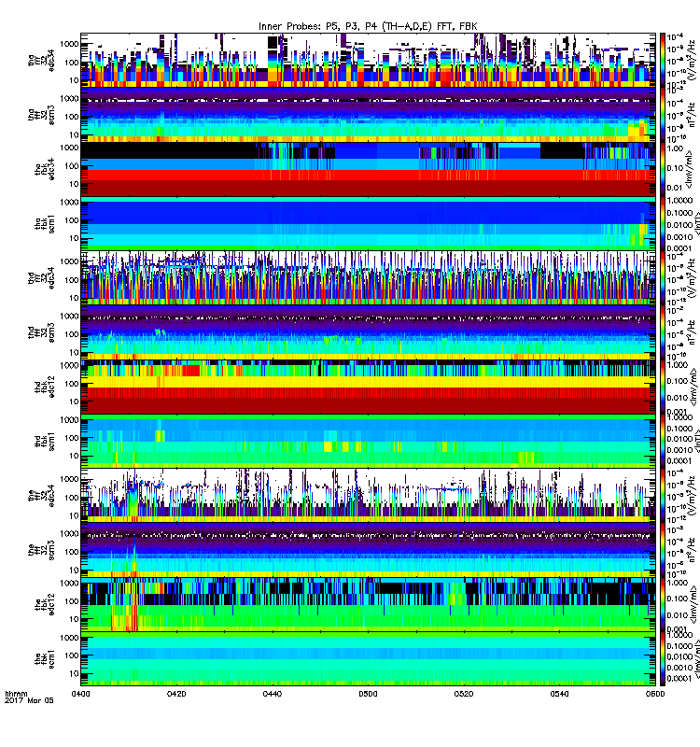Select the 0440 time axis label
The width and height of the screenshot is (700, 747).
pos(272,694)
